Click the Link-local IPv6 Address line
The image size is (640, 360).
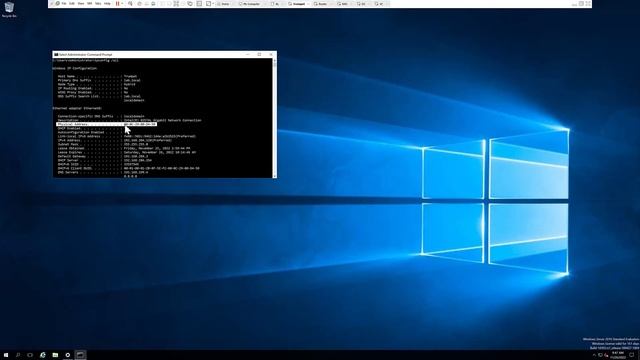(x=127, y=136)
